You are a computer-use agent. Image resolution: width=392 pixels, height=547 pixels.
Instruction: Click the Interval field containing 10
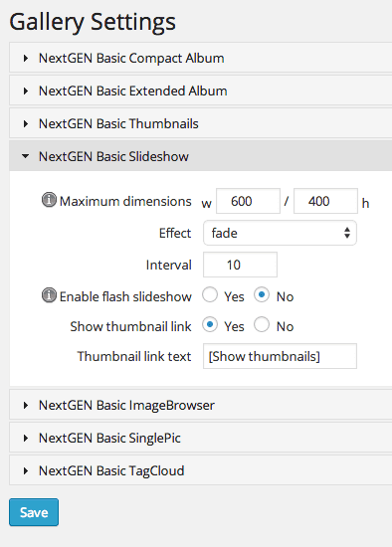pos(240,265)
